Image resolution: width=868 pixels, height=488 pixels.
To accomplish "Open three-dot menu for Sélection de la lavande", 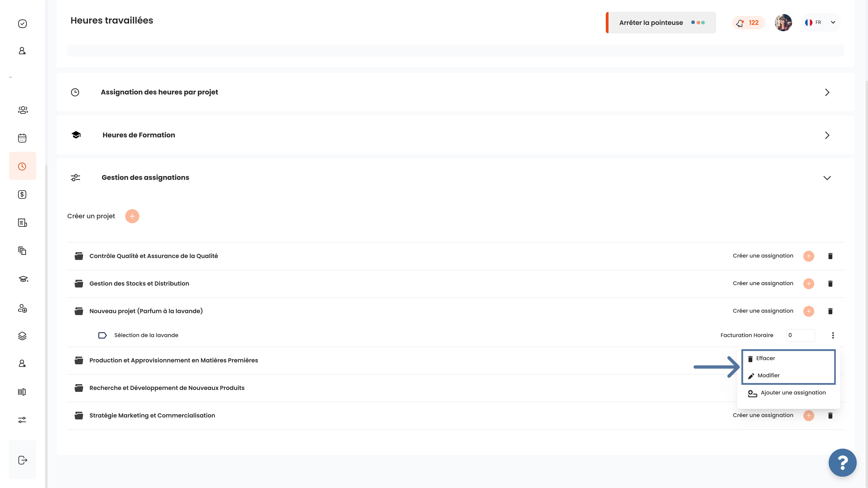I will coord(833,335).
